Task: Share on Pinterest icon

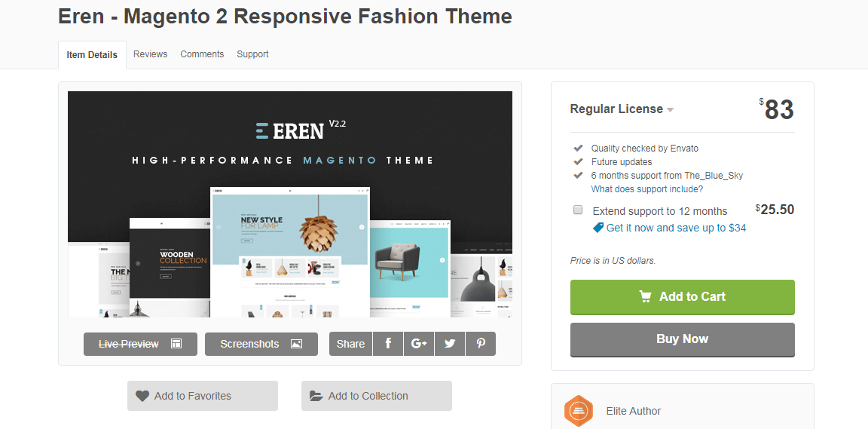Action: tap(481, 344)
